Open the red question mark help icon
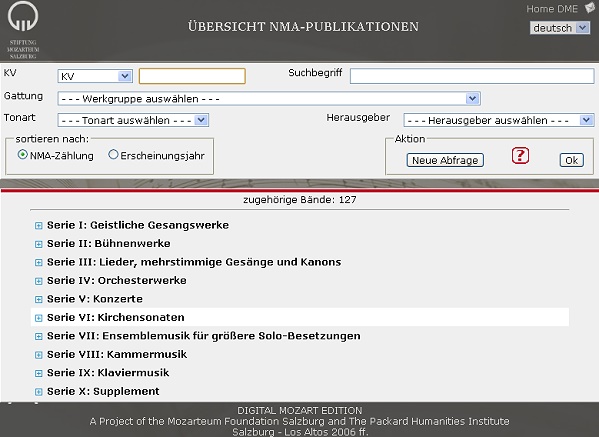 (520, 155)
